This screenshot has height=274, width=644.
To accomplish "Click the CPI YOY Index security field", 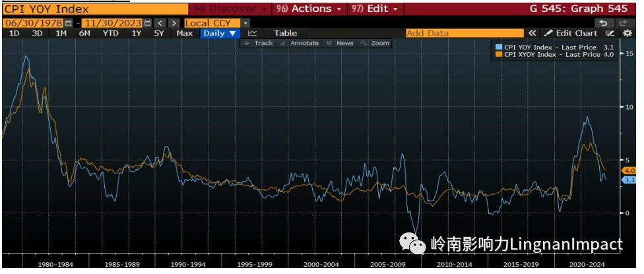I will 95,9.
